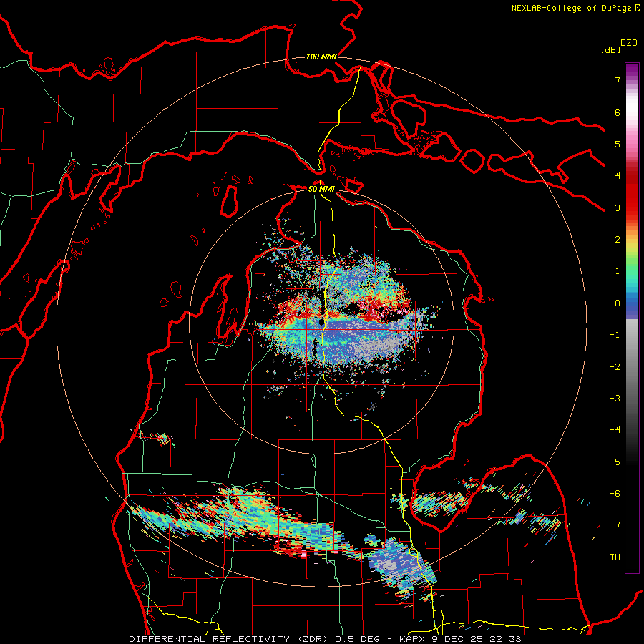Click the 2 value on color scale
This screenshot has width=644, height=644.
(617, 240)
